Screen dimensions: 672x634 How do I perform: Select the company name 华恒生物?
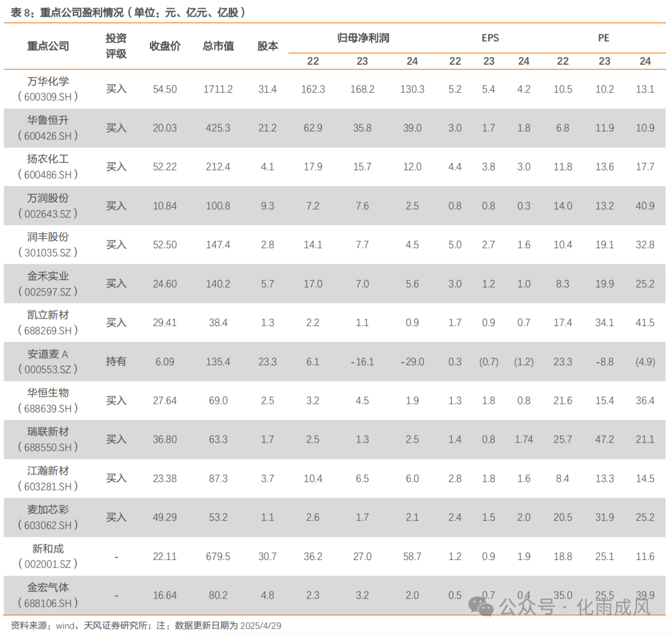click(48, 393)
